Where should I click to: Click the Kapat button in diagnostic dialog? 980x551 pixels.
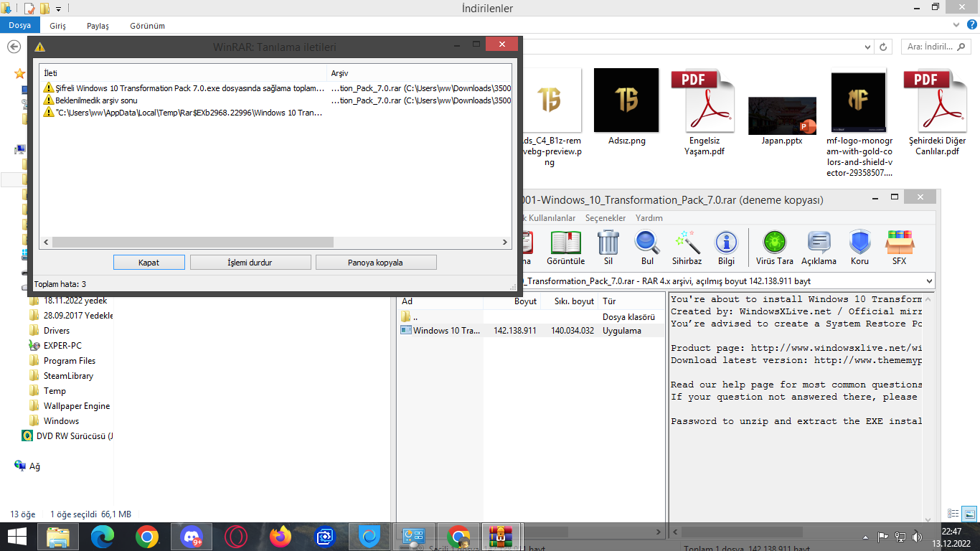149,263
